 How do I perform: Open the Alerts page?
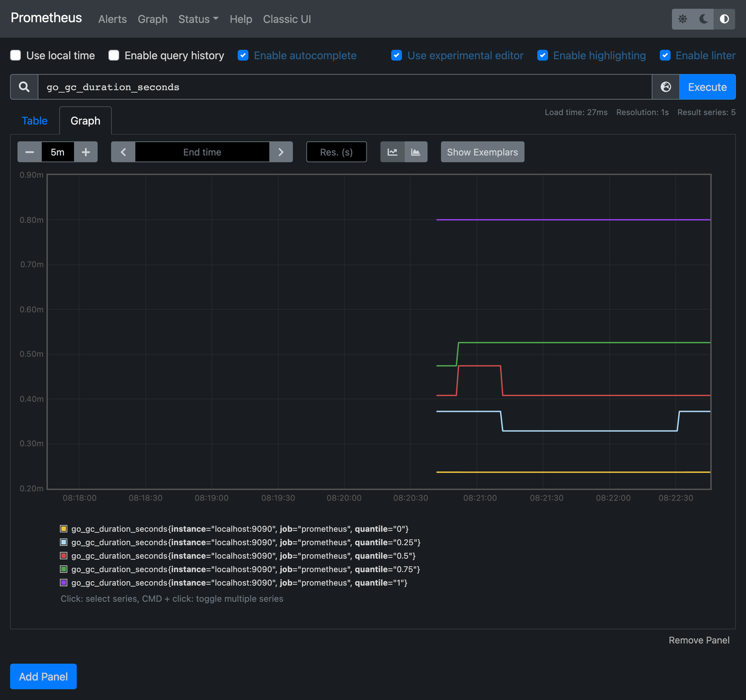(x=113, y=19)
